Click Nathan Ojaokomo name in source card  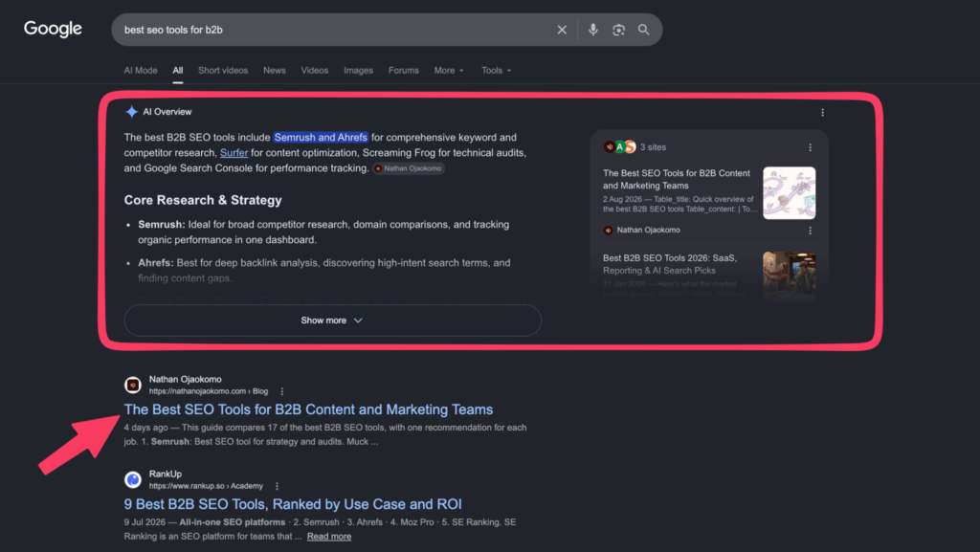point(648,231)
